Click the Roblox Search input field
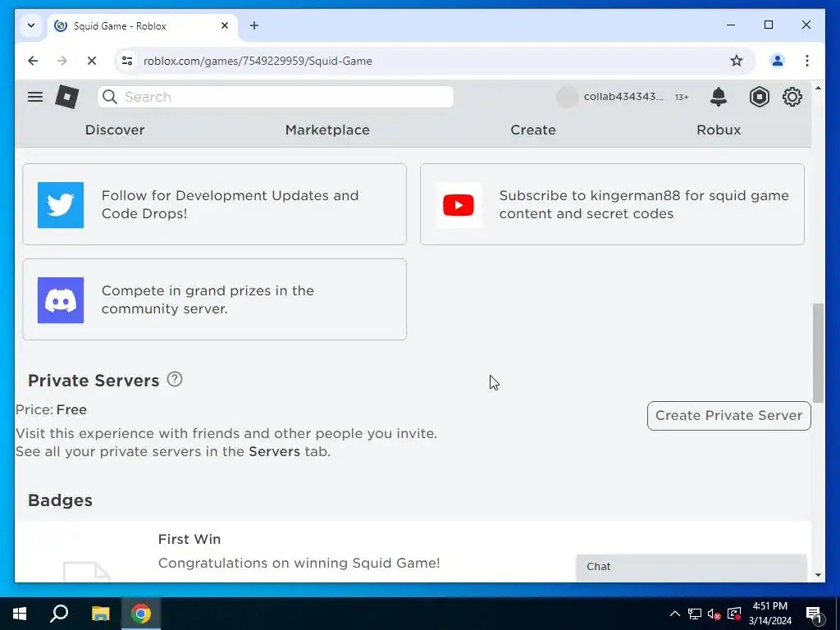 click(x=276, y=97)
